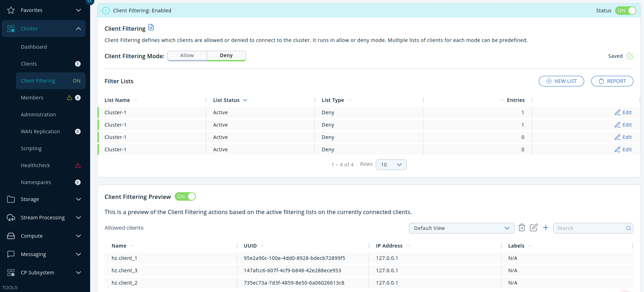Disable the Client Filtering Preview toggle
This screenshot has width=644, height=292.
click(x=185, y=196)
